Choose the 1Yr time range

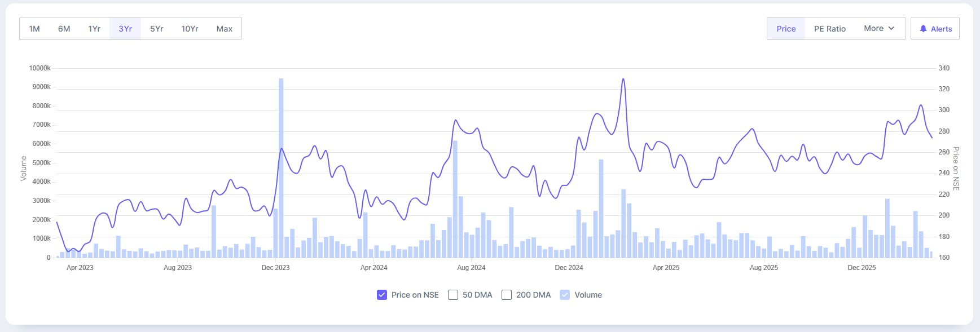94,29
